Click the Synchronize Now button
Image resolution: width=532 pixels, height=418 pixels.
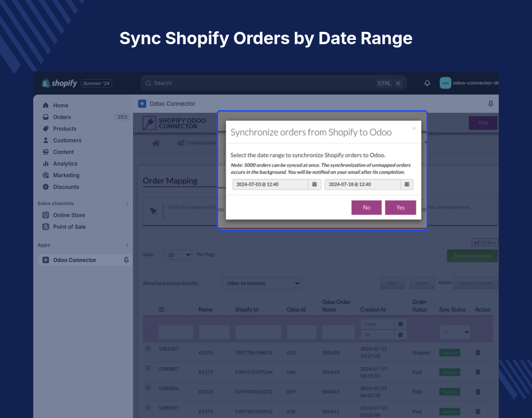point(472,256)
